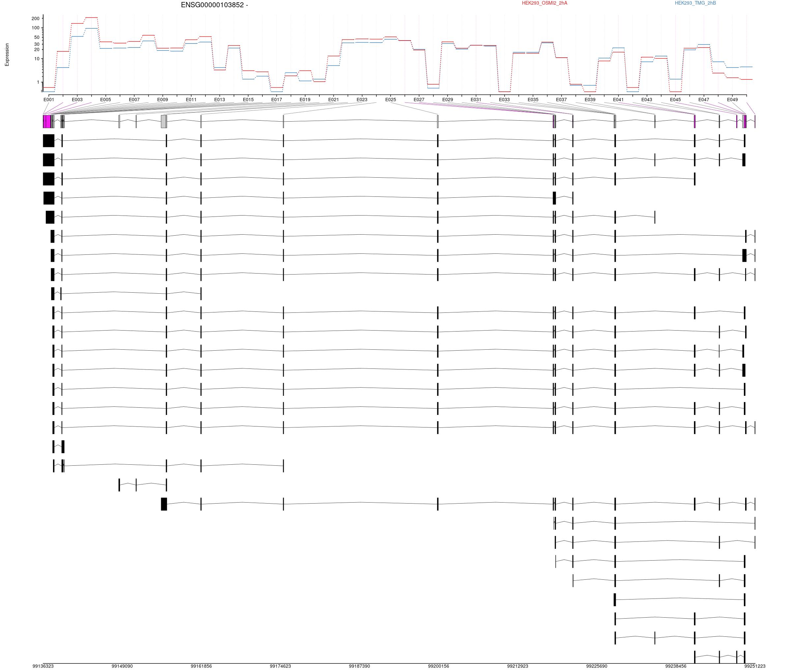
Task: Click the wide gray exon in gene model
Action: pyautogui.click(x=163, y=122)
